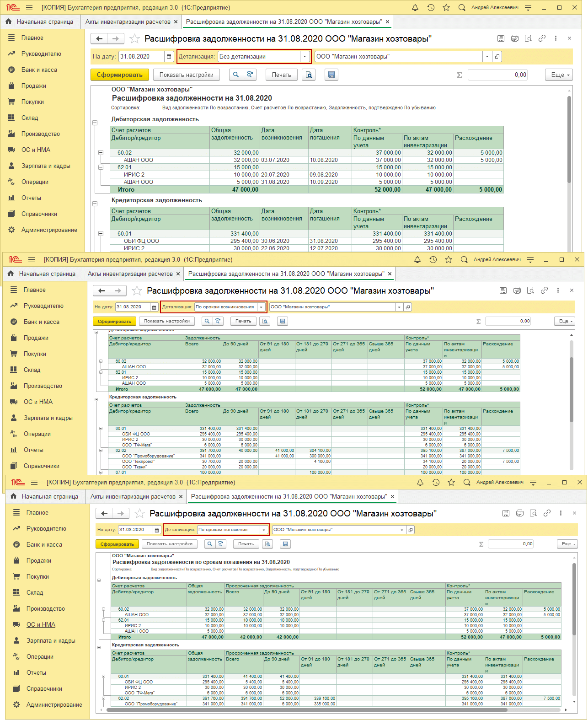Click find magnifier button in top window toolbar
588x720 pixels.
tap(236, 75)
